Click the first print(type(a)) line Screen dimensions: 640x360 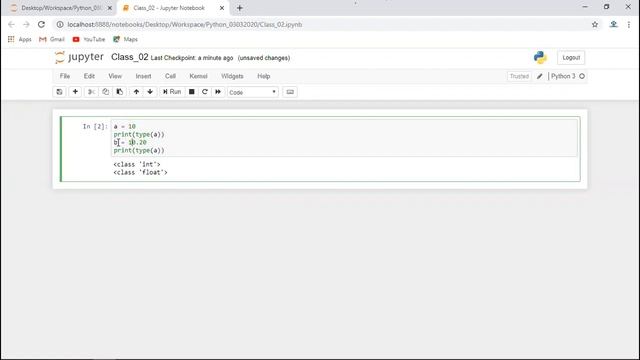click(139, 134)
